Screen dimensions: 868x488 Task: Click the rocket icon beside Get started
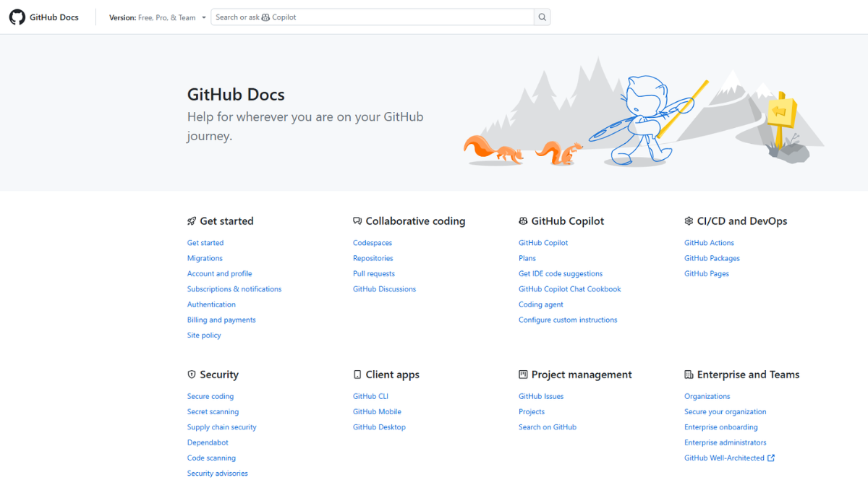[x=191, y=221]
